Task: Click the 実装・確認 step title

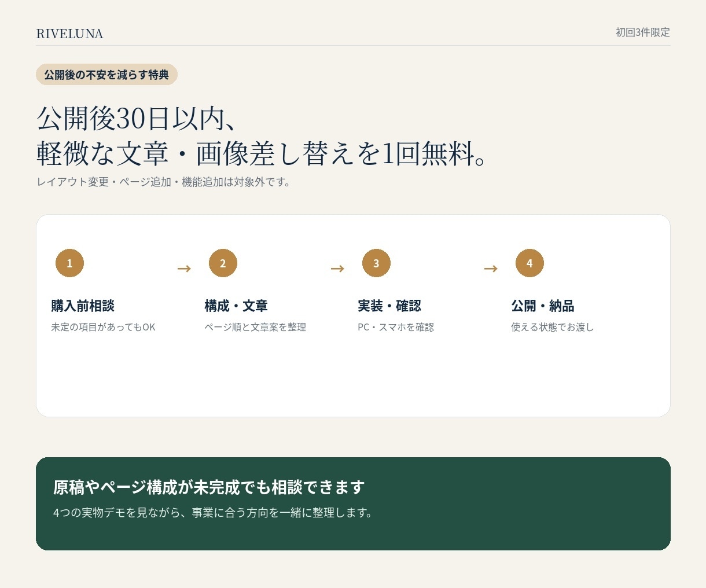Action: pyautogui.click(x=389, y=306)
